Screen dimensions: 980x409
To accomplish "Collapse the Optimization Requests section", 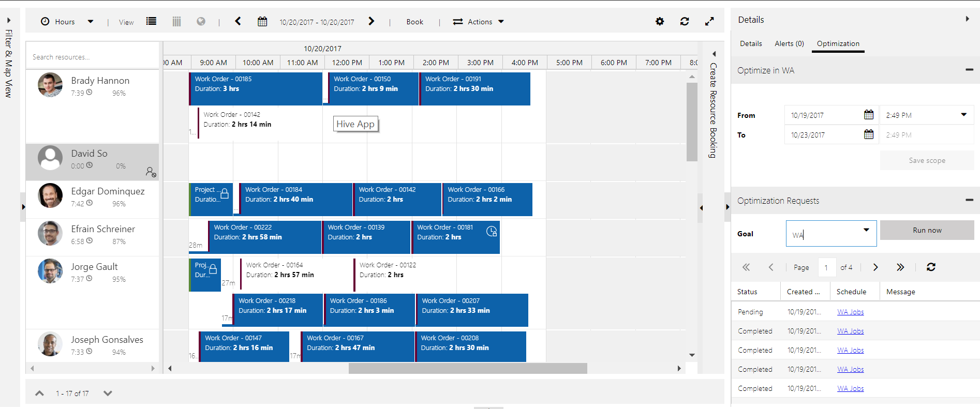I will [x=969, y=200].
